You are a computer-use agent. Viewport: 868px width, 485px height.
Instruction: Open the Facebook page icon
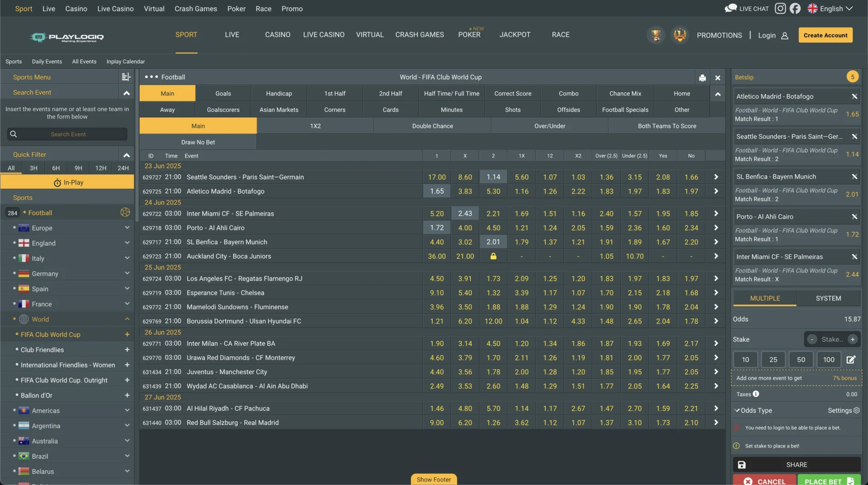tap(795, 8)
